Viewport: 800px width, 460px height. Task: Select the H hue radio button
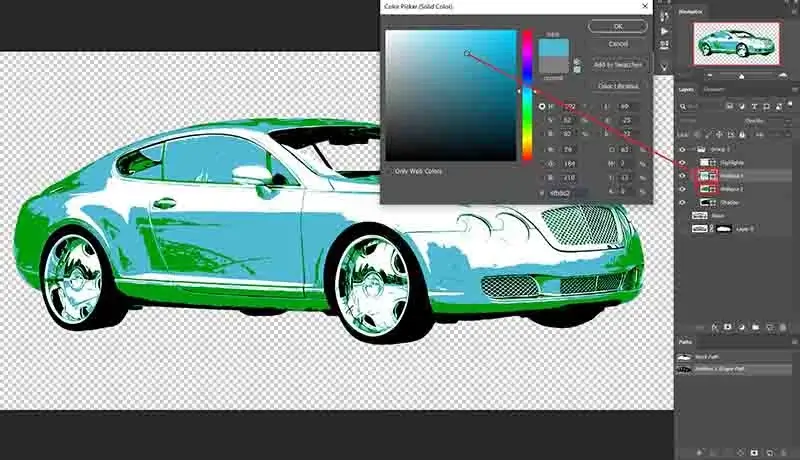click(x=542, y=107)
